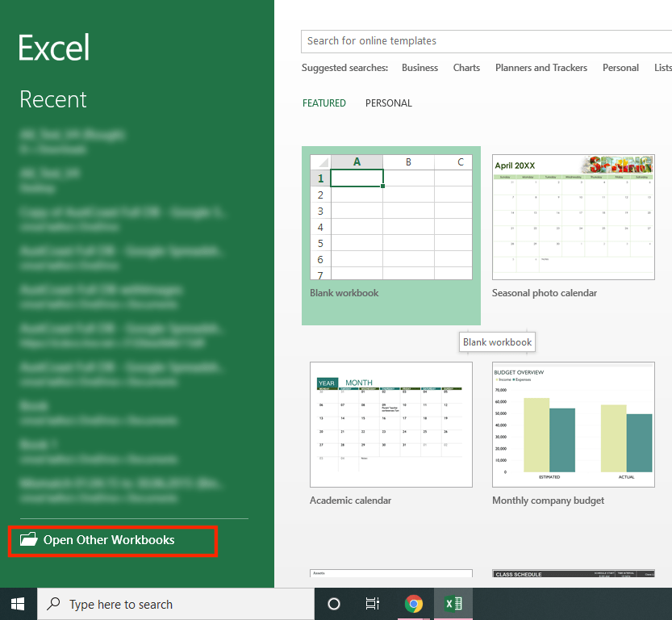The width and height of the screenshot is (672, 620).
Task: Choose the Planners and Trackers suggested search
Action: click(x=541, y=68)
